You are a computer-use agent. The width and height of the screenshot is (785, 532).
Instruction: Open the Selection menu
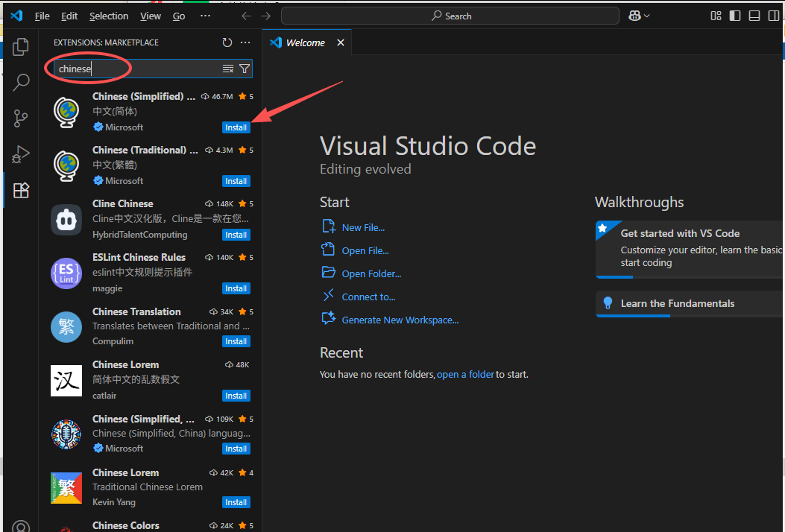coord(109,16)
